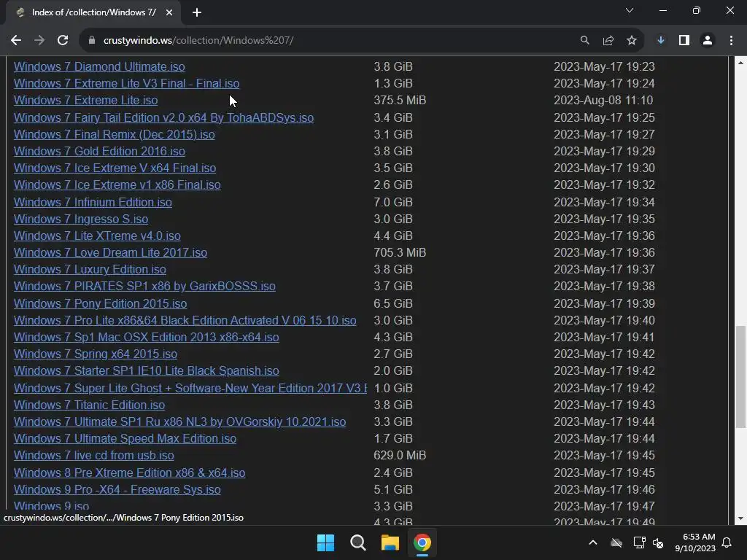The width and height of the screenshot is (747, 560).
Task: Click Windows 7 Titanic Edition.iso
Action: click(89, 405)
